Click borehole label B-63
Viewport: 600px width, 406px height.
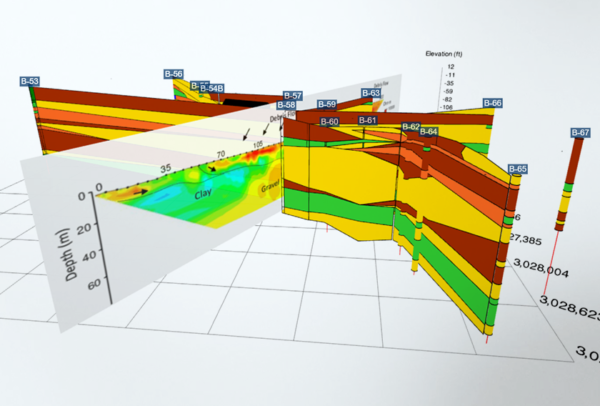(371, 93)
